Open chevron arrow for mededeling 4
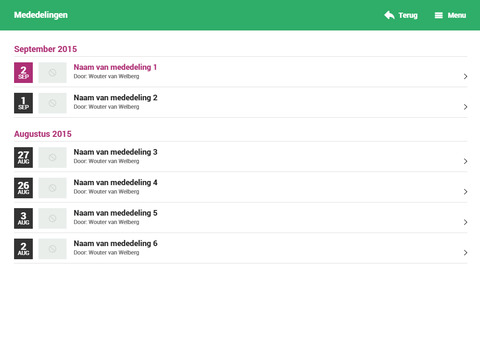Screen dimensions: 480x360 (x=465, y=192)
